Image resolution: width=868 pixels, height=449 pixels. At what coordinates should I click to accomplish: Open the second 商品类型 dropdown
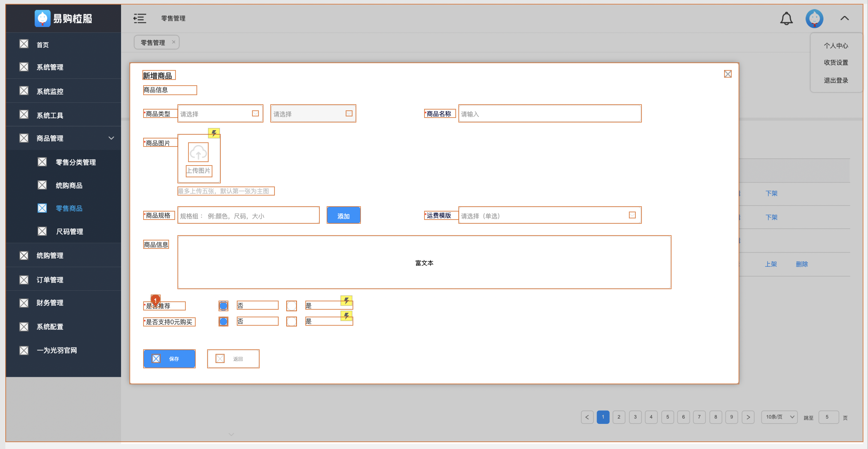coord(313,113)
